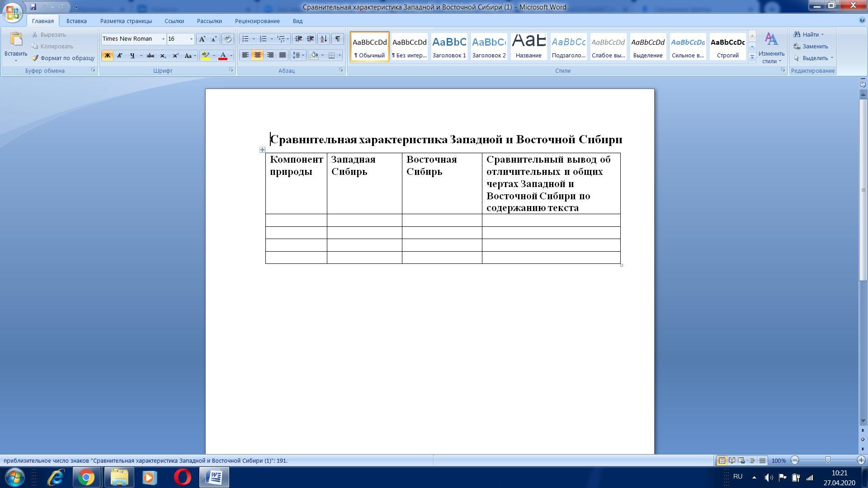The width and height of the screenshot is (868, 488).
Task: Click the Clear Formatting icon
Action: pyautogui.click(x=227, y=39)
